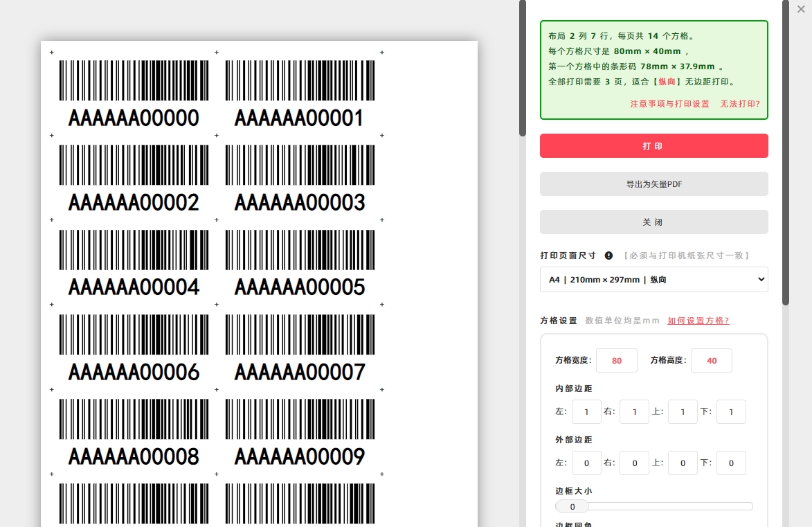Click the 内部边距 右 input
812x527 pixels.
[x=634, y=412]
